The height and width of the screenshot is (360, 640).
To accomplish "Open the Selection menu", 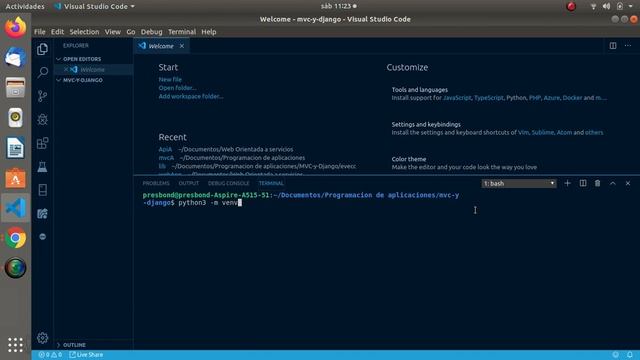I will tap(84, 32).
